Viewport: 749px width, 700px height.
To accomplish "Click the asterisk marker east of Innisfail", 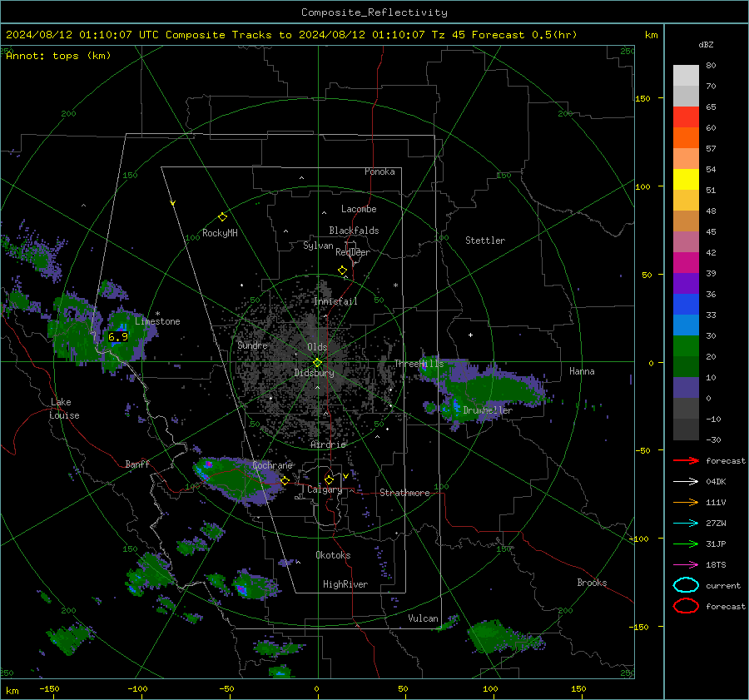I will point(395,285).
